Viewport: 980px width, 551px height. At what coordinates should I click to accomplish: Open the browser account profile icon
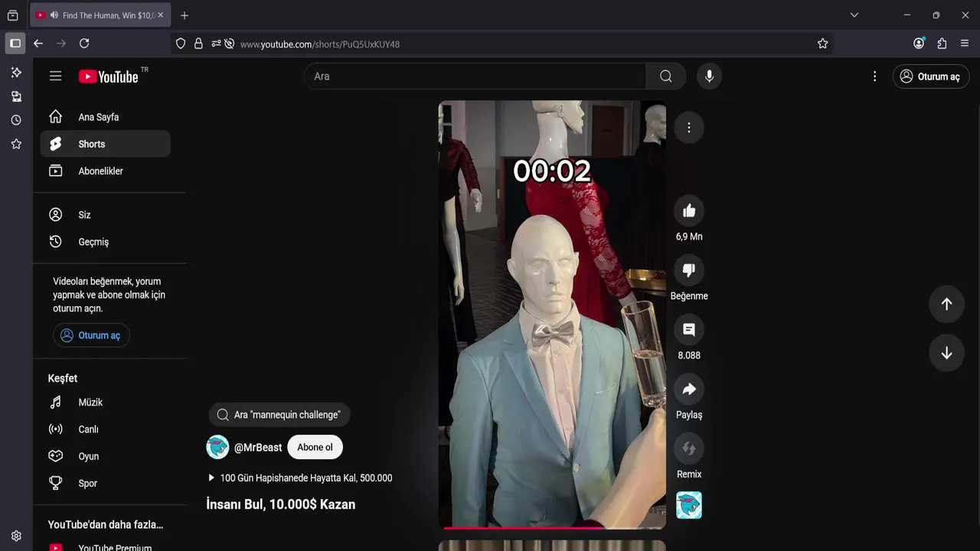point(919,44)
